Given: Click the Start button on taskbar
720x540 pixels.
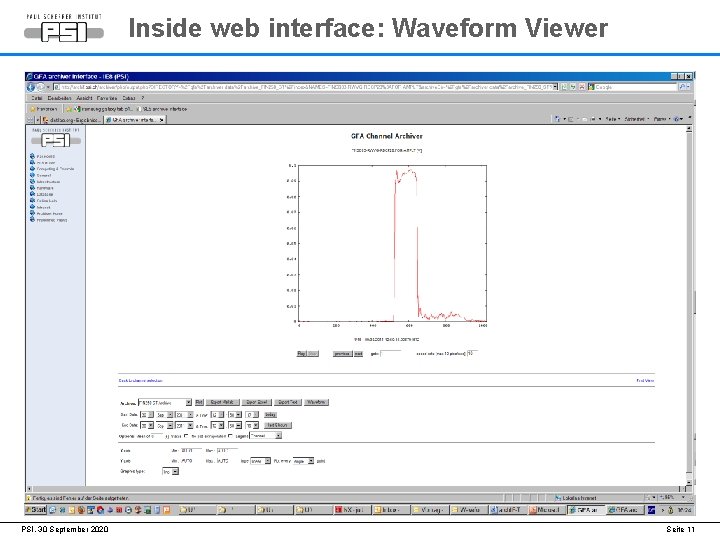Looking at the screenshot, I should (36, 510).
